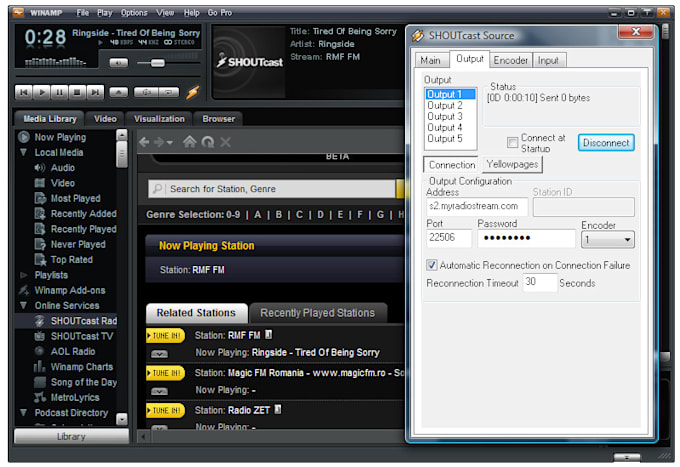Toggle repeat button in player

(x=169, y=92)
